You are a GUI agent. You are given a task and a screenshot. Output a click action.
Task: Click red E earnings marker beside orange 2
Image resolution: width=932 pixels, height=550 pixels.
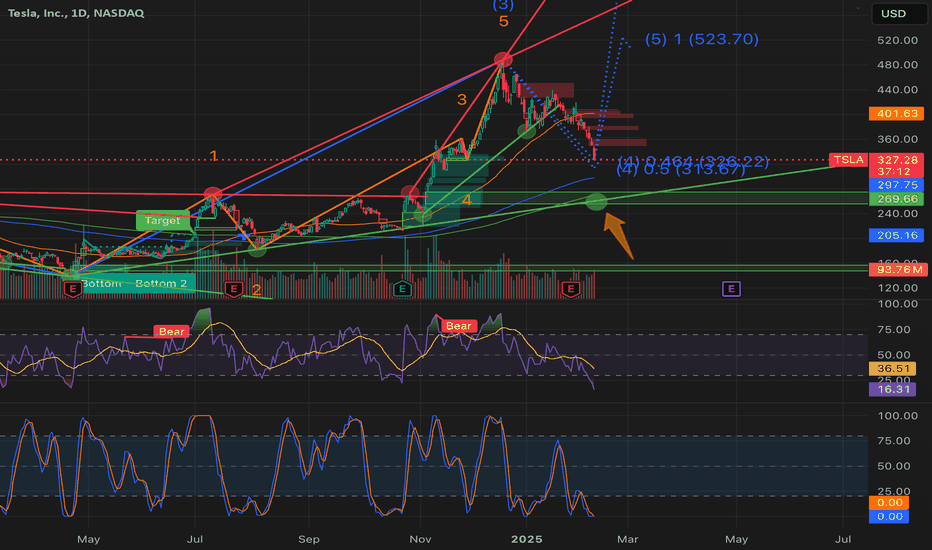pyautogui.click(x=234, y=289)
